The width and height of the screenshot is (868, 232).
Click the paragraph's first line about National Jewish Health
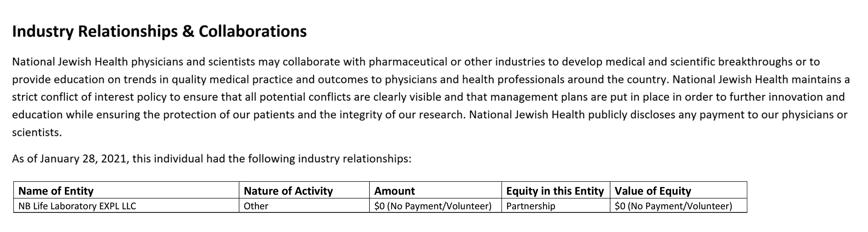click(416, 62)
